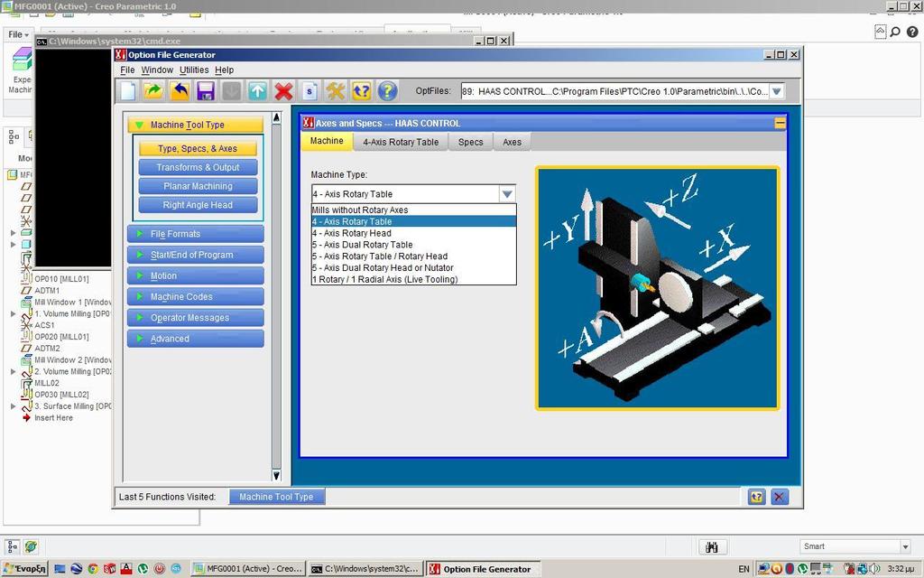
Task: Click the red X close icon at bottom
Action: click(779, 497)
